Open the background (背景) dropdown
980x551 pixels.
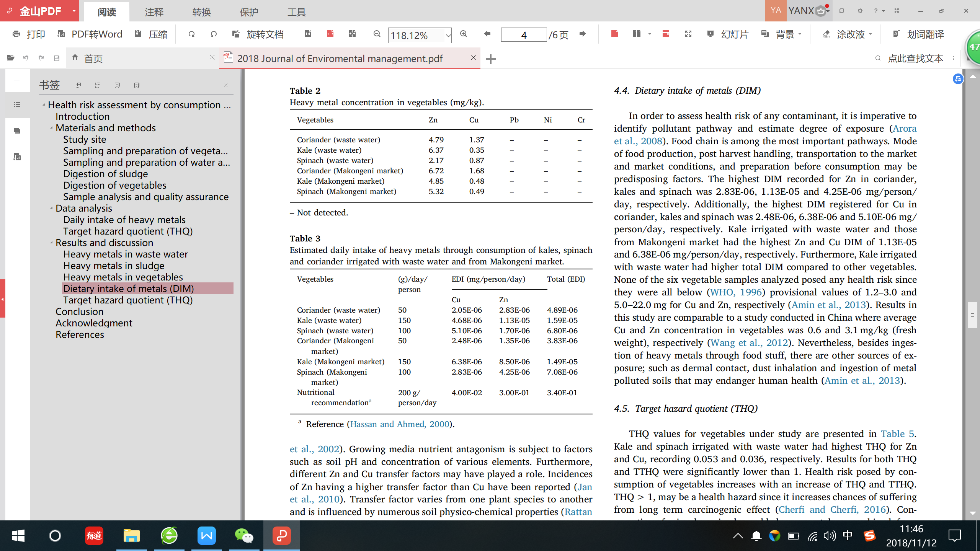pos(800,34)
